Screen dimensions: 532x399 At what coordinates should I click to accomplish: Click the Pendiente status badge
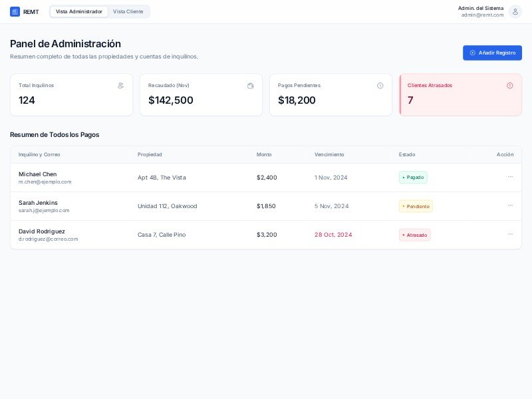(416, 206)
